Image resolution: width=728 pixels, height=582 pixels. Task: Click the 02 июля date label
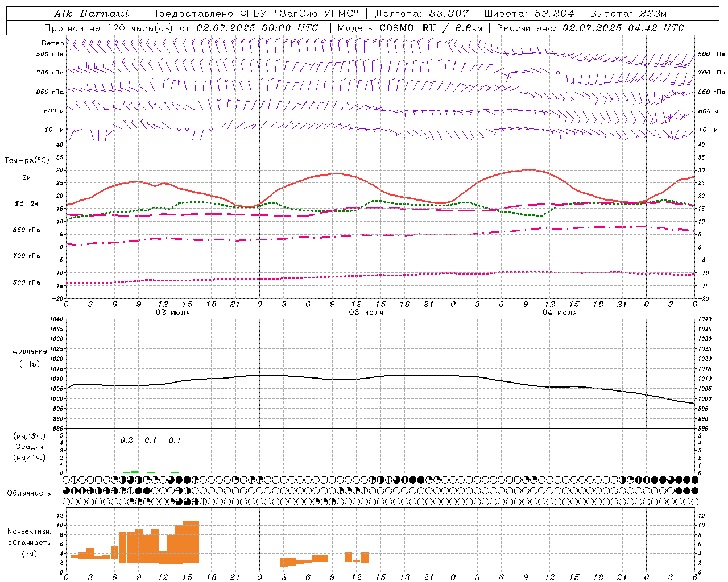coord(173,313)
